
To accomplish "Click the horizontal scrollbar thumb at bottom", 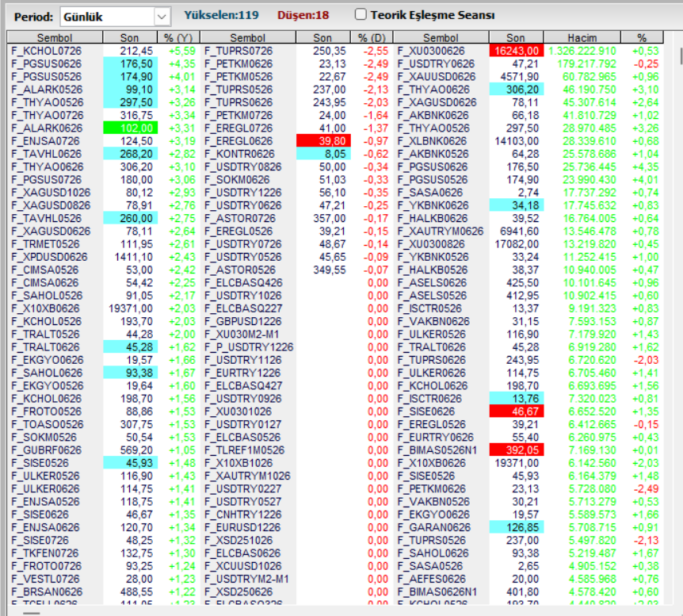I will [x=32, y=613].
